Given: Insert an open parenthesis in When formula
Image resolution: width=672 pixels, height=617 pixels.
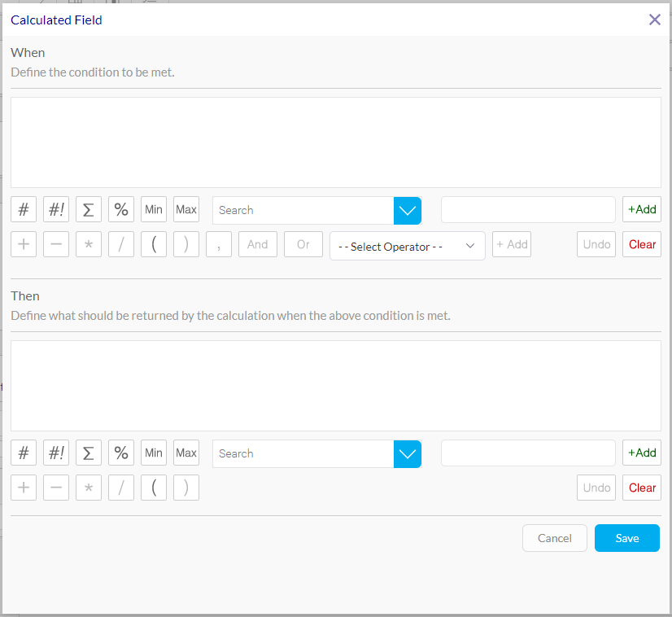Looking at the screenshot, I should coord(153,244).
